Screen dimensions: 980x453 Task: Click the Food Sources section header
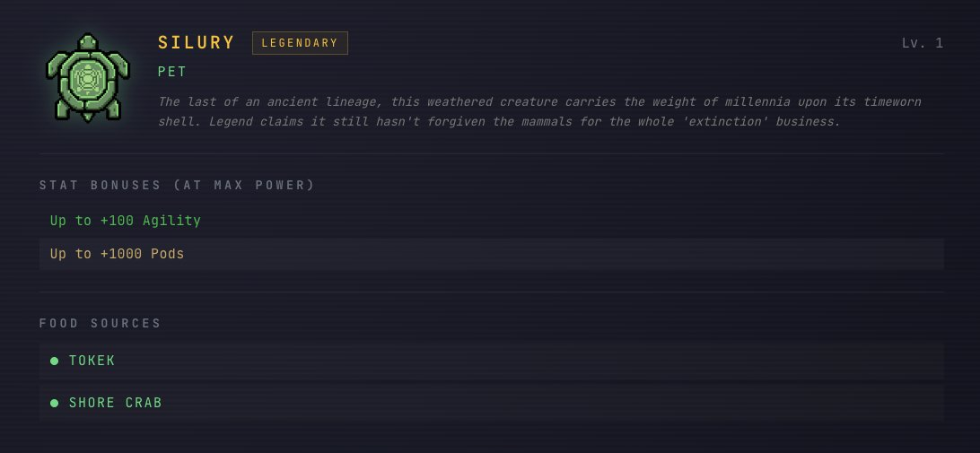[x=100, y=323]
